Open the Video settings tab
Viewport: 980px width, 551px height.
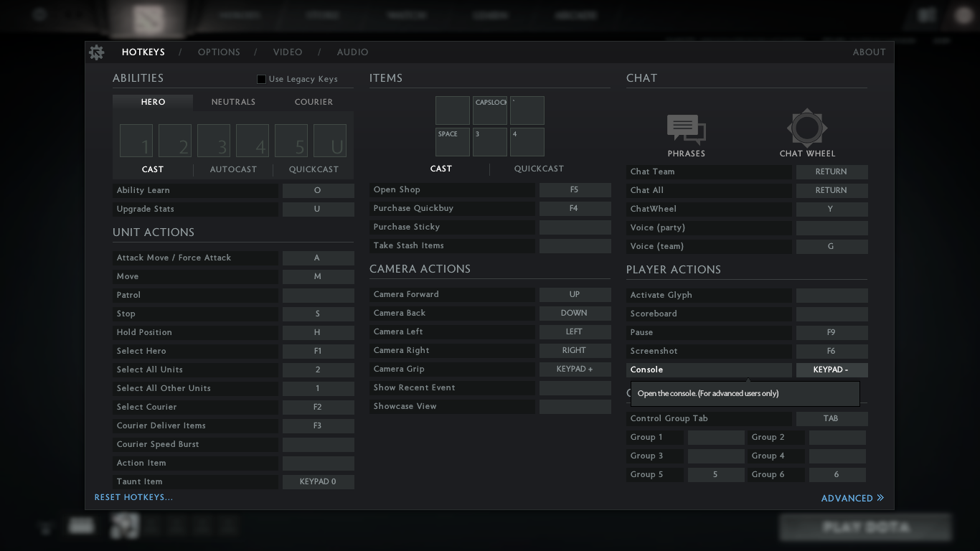(x=288, y=52)
